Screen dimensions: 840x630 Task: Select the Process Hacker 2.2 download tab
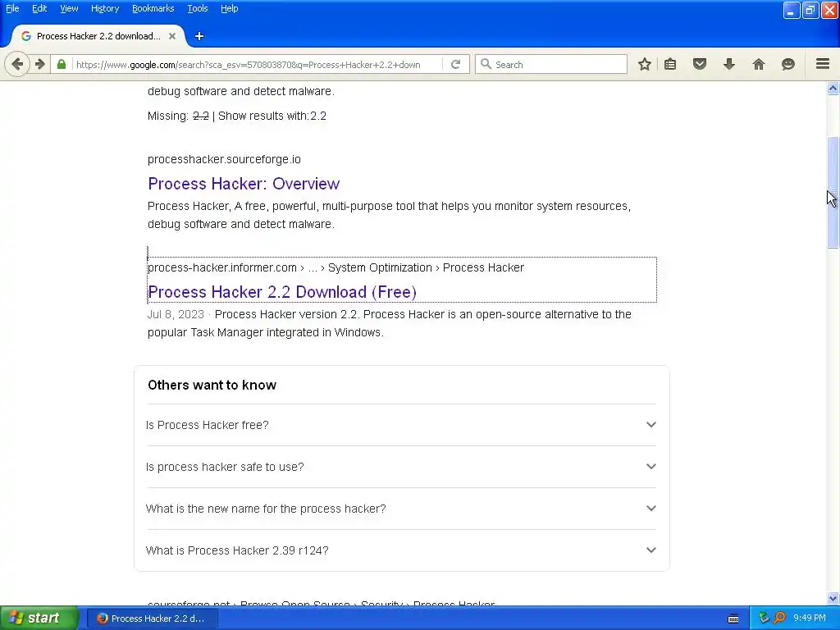pyautogui.click(x=98, y=36)
